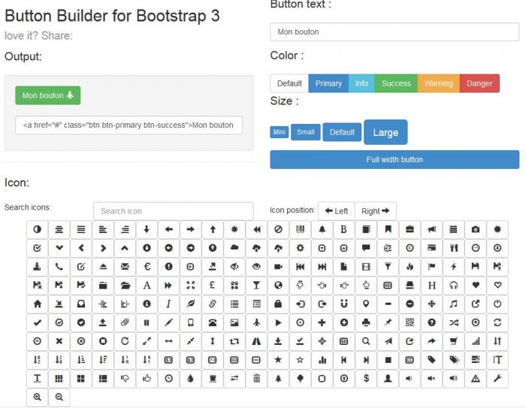The image size is (526, 420).
Task: Select the Mini size button
Action: (x=279, y=131)
